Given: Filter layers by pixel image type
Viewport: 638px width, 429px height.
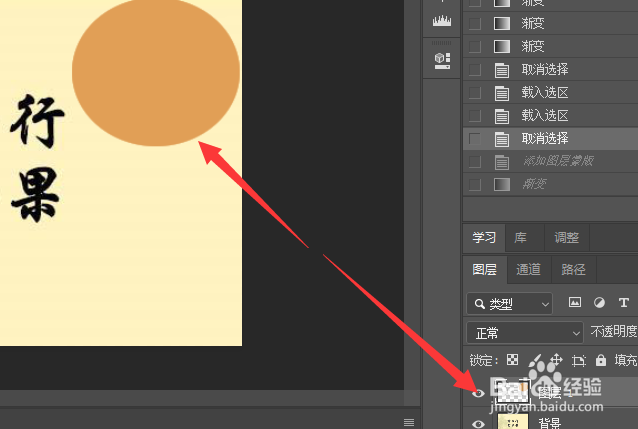Looking at the screenshot, I should (x=575, y=302).
